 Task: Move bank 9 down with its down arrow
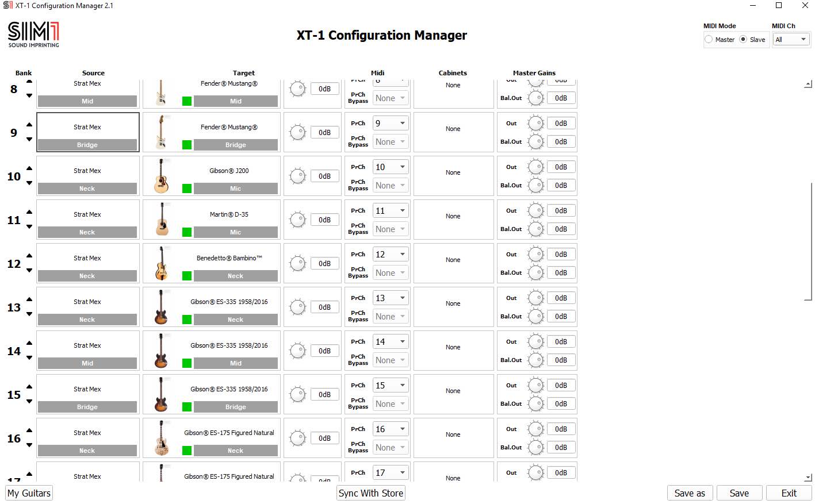click(x=29, y=140)
